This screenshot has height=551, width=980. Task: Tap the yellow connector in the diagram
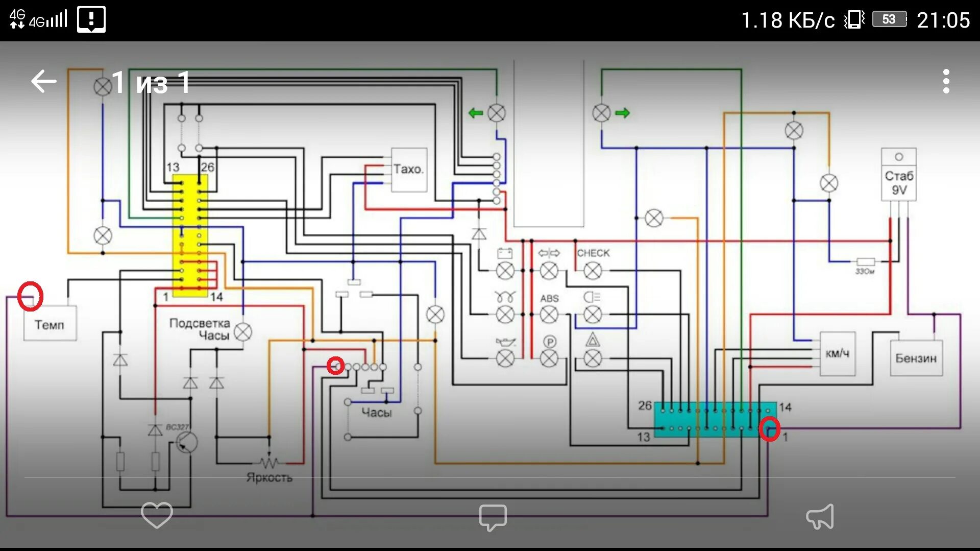click(190, 235)
